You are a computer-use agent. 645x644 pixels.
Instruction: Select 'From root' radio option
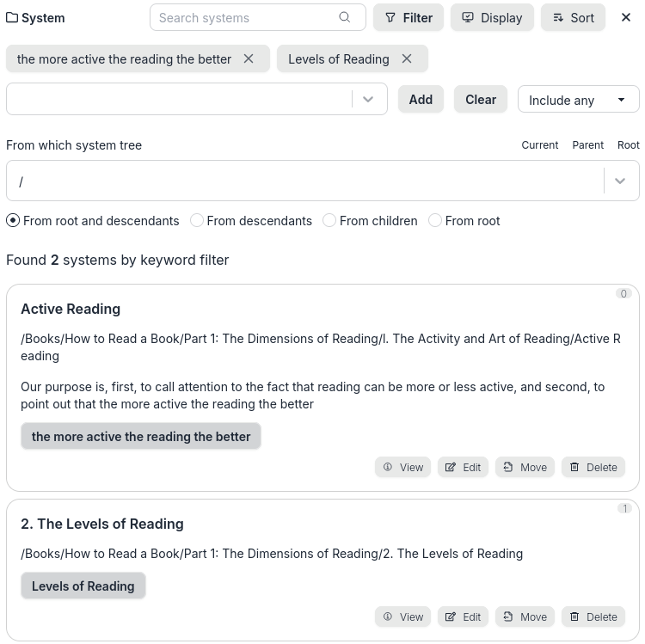point(435,221)
